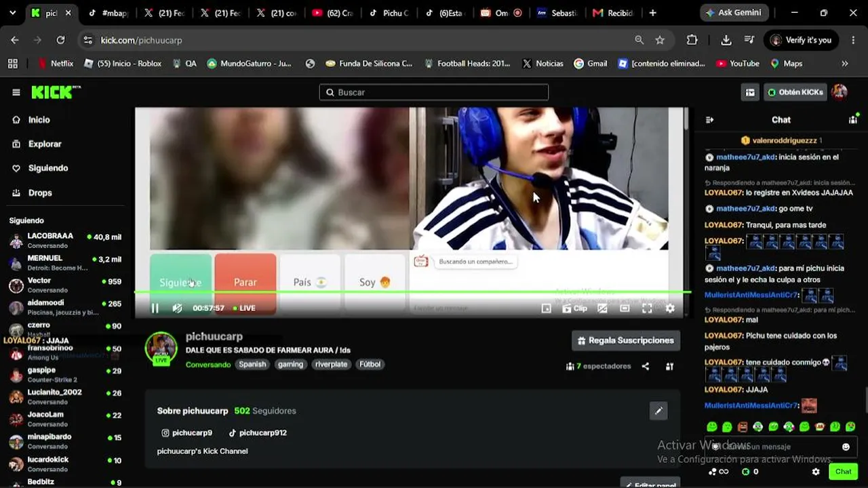This screenshot has height=488, width=868.
Task: Open a new browser tab
Action: click(x=652, y=13)
